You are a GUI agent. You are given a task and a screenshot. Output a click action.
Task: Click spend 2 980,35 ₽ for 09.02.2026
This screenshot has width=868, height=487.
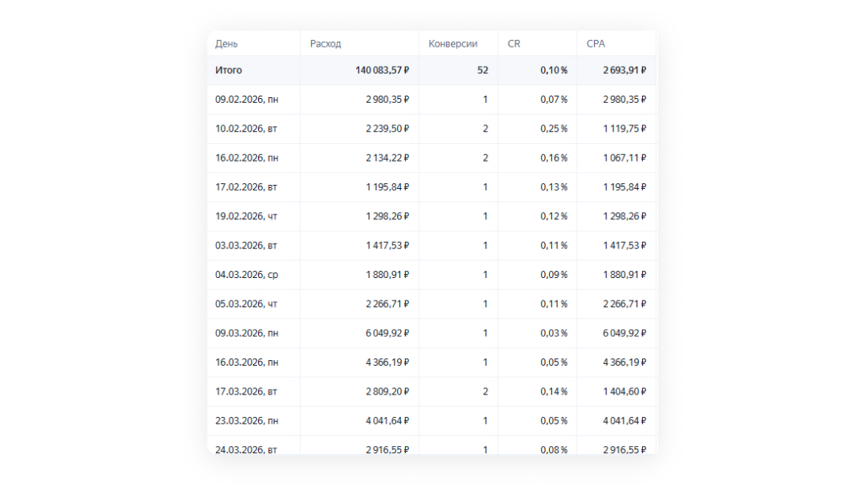[387, 100]
